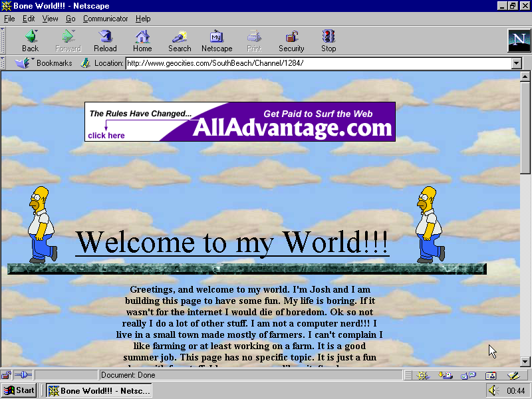Click the component bar grip handle
This screenshot has height=399, width=532.
coord(408,375)
